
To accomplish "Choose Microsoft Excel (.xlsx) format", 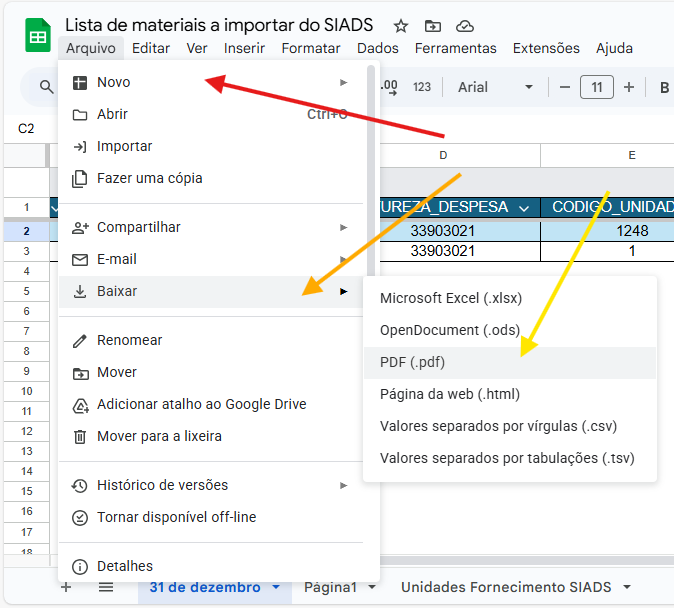I will pyautogui.click(x=450, y=298).
